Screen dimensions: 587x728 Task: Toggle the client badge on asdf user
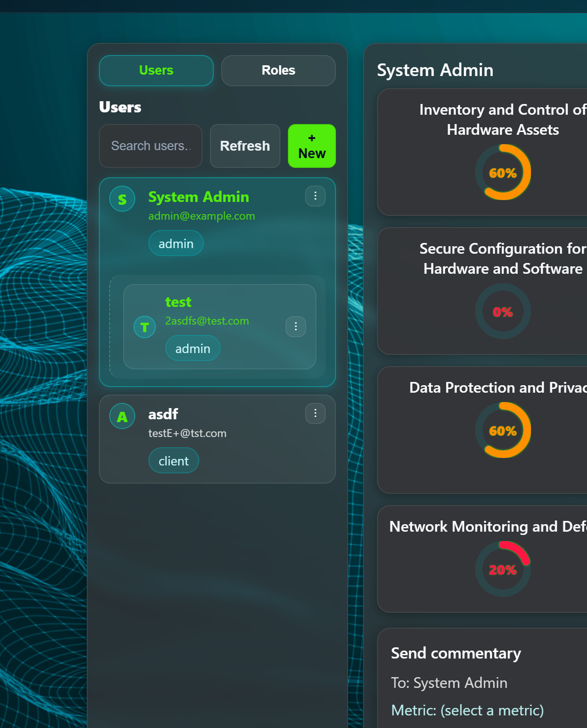(174, 460)
